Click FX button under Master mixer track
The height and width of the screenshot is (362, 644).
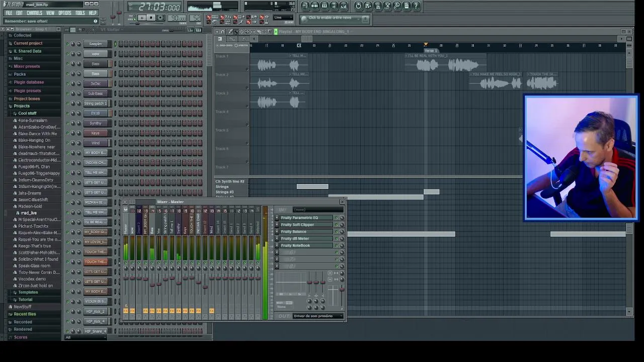click(x=126, y=311)
